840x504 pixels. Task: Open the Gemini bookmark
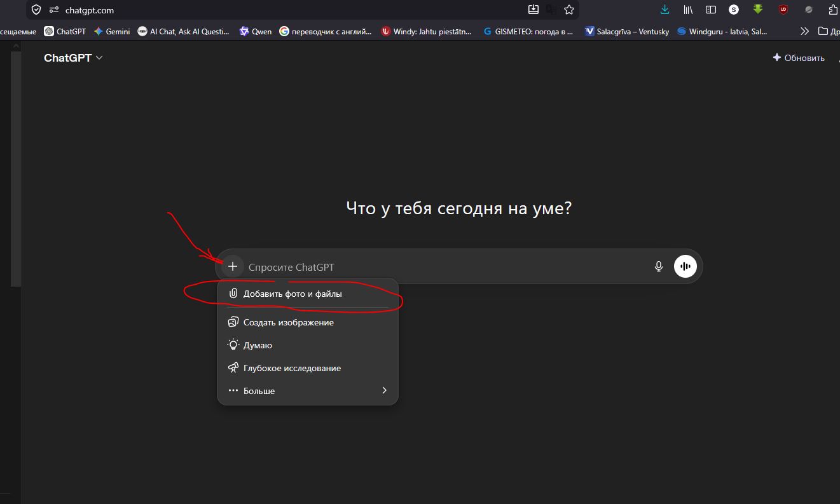pos(111,31)
